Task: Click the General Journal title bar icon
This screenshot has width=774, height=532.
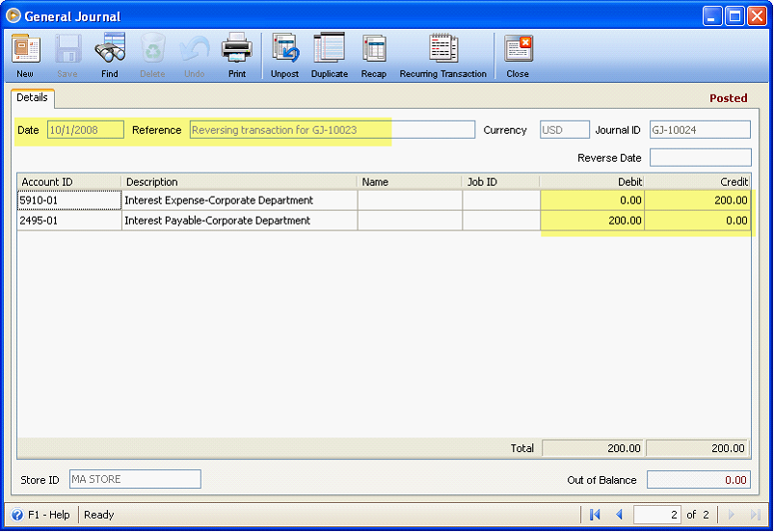Action: click(x=13, y=15)
